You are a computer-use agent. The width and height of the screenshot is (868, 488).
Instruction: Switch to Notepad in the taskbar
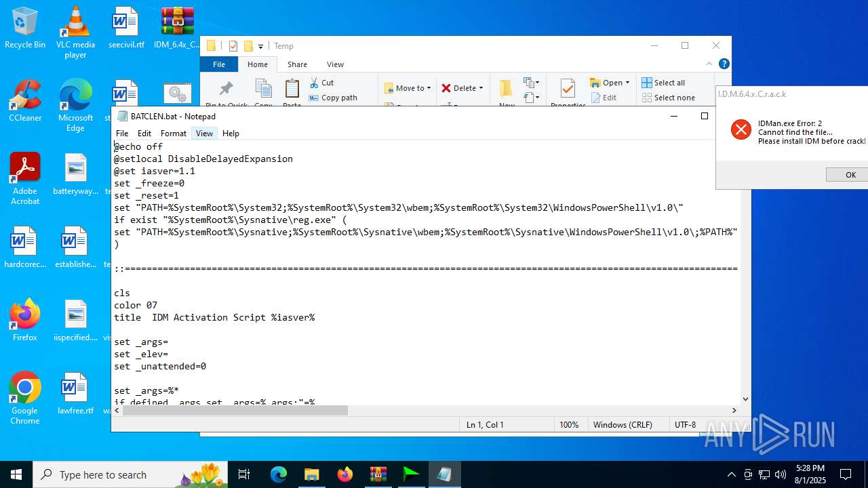point(444,474)
